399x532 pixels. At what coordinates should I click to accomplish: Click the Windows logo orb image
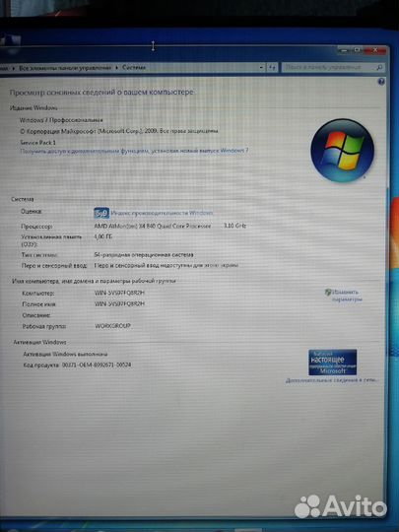pyautogui.click(x=342, y=151)
